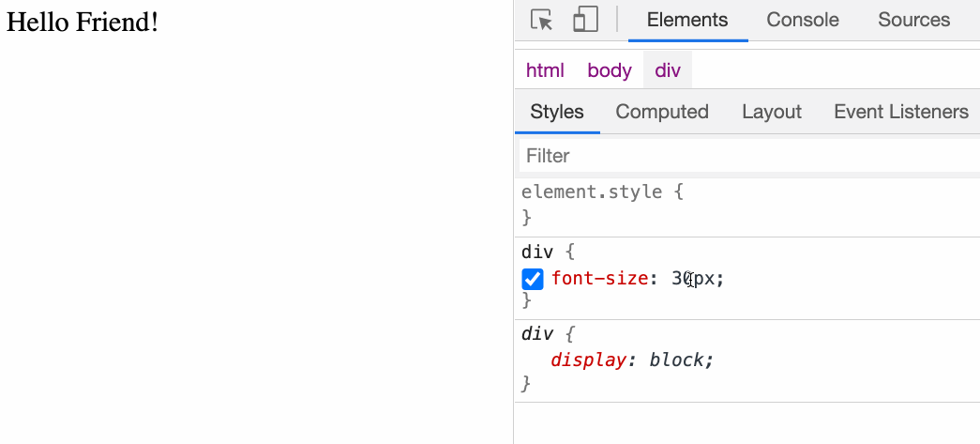
Task: Select the div breadcrumb node
Action: tap(668, 70)
